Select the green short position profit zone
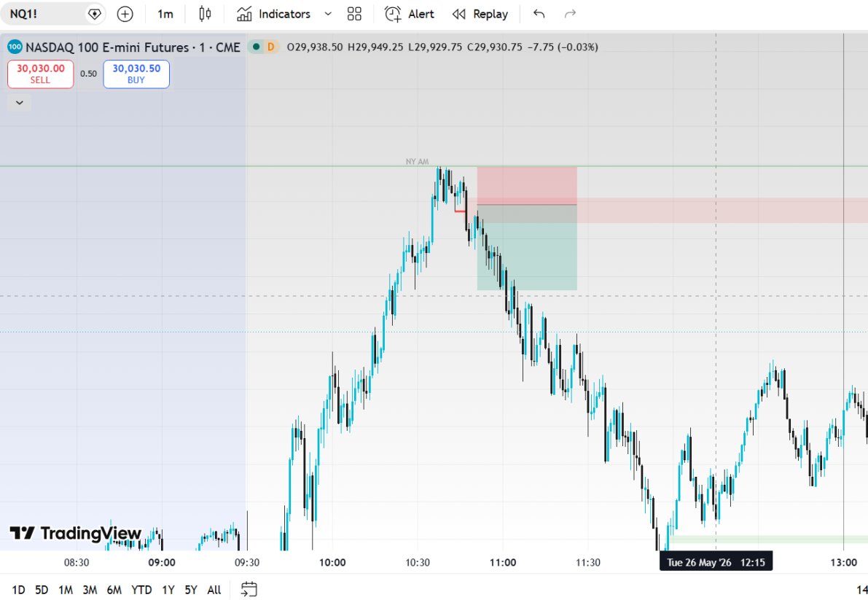 [x=527, y=247]
